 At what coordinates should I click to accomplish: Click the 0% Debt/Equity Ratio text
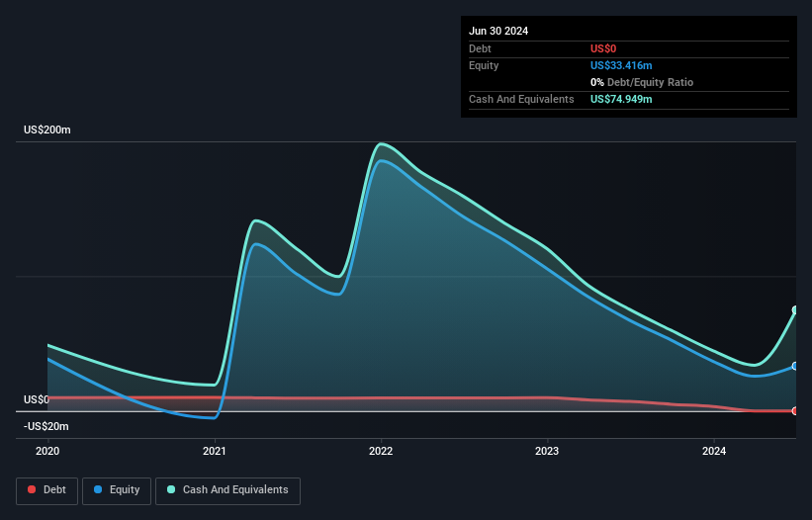(x=642, y=82)
